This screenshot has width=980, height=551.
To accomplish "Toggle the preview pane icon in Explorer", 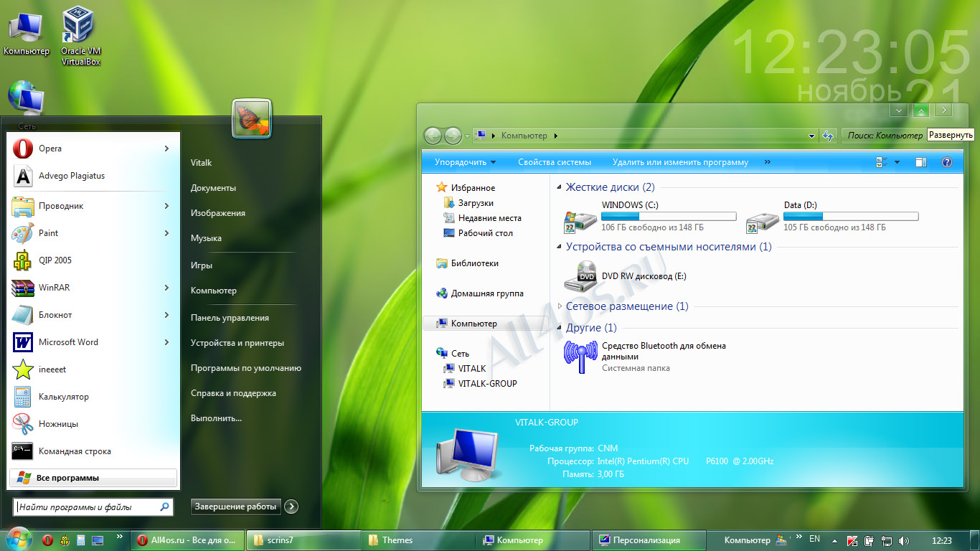I will tap(921, 162).
